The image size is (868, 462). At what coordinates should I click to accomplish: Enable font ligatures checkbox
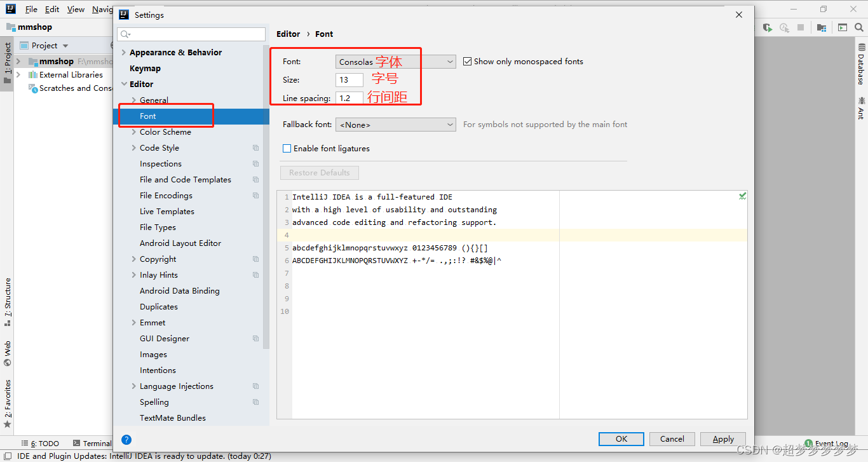pos(287,149)
